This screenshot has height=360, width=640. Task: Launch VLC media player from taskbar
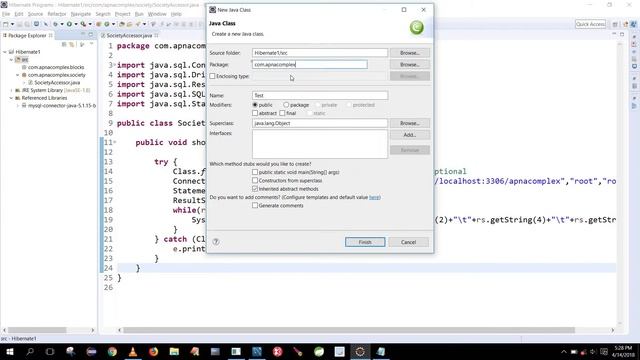pos(133,351)
